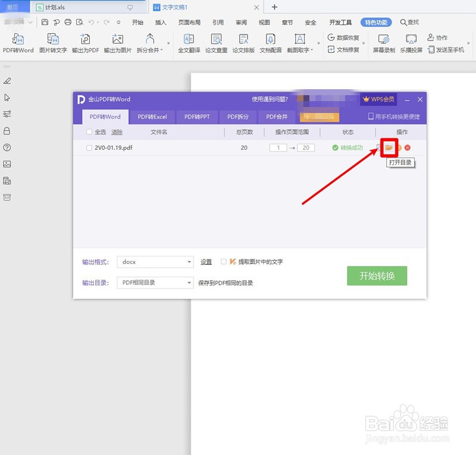Click the image icon in left sidebar
Screen dimensions: 476x455
7,164
